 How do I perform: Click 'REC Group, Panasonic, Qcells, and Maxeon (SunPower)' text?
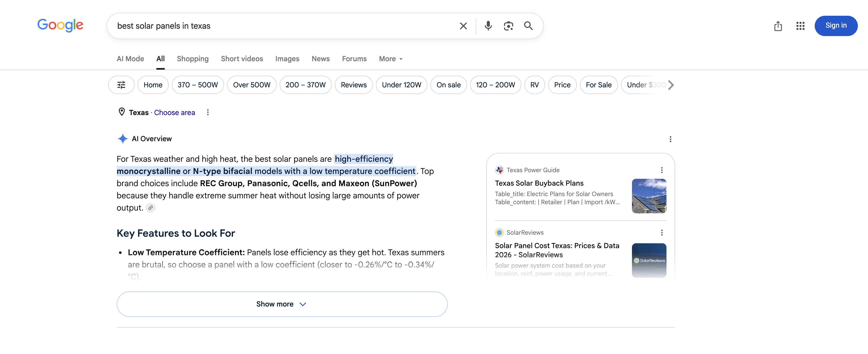pyautogui.click(x=308, y=183)
